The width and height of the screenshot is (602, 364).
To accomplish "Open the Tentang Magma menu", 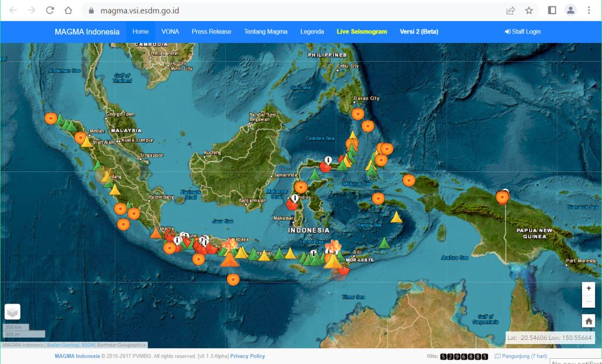I will click(x=266, y=32).
